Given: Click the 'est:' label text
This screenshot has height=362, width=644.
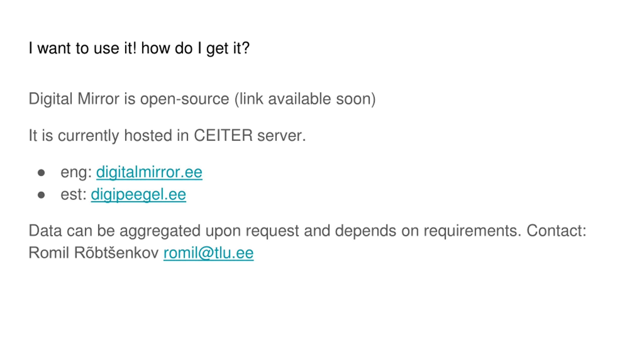Looking at the screenshot, I should point(74,195).
